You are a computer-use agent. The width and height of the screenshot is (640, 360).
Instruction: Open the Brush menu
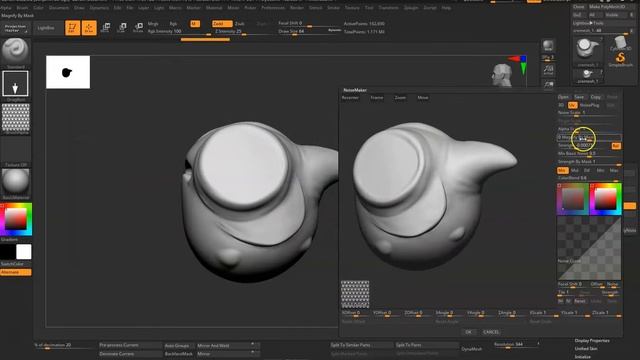[22, 8]
